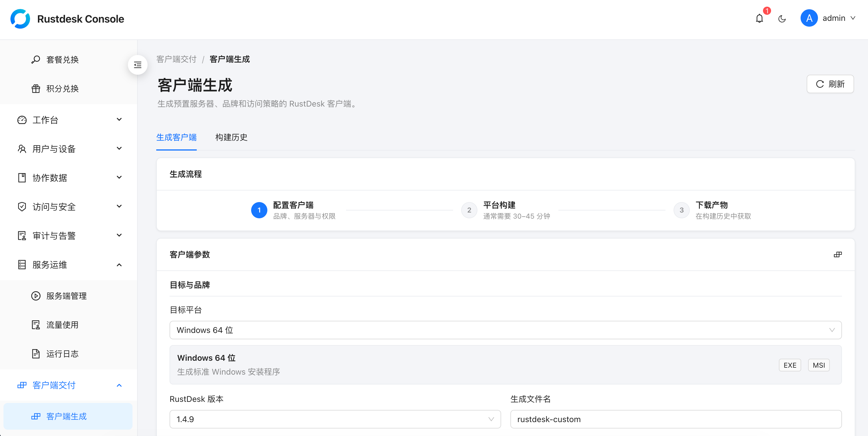Click the 积分兑换 gift icon
The width and height of the screenshot is (868, 436).
click(x=36, y=89)
